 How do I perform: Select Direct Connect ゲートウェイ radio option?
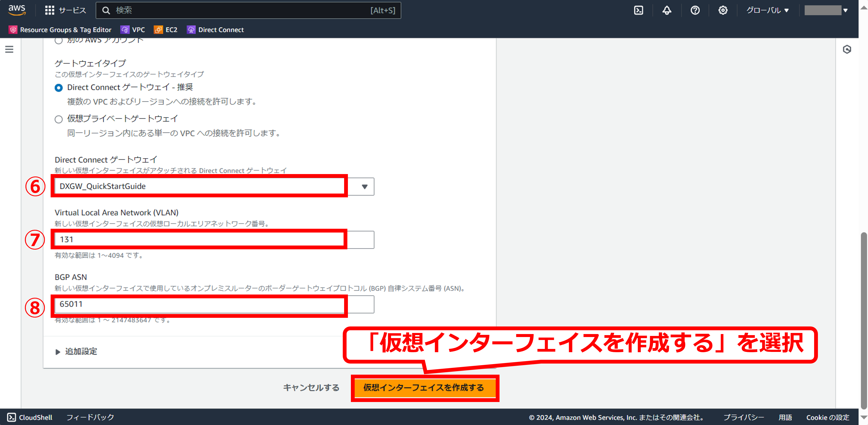point(59,88)
